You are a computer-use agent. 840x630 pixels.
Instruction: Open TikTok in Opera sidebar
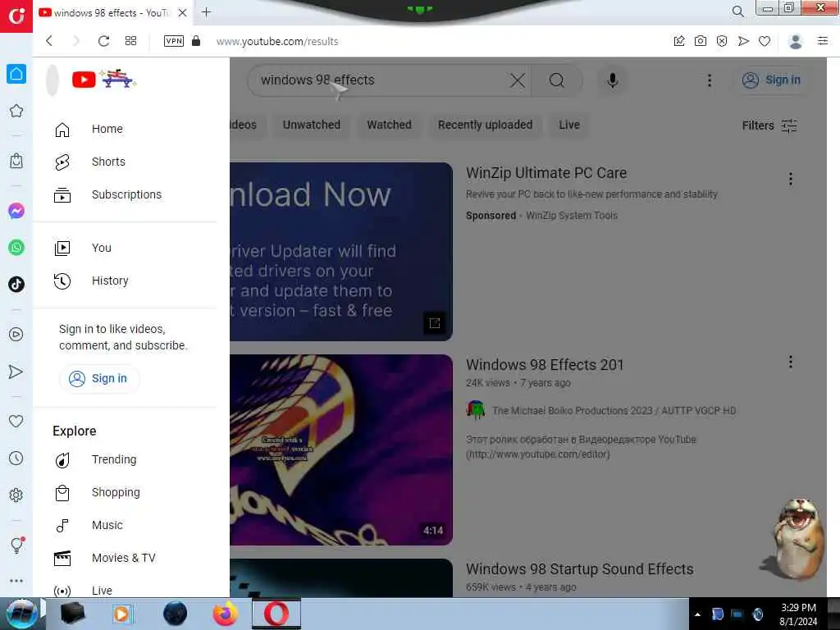[16, 284]
